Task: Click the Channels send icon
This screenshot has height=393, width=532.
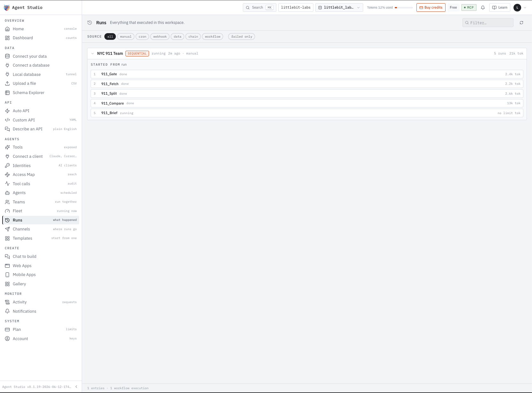Action: tap(7, 229)
